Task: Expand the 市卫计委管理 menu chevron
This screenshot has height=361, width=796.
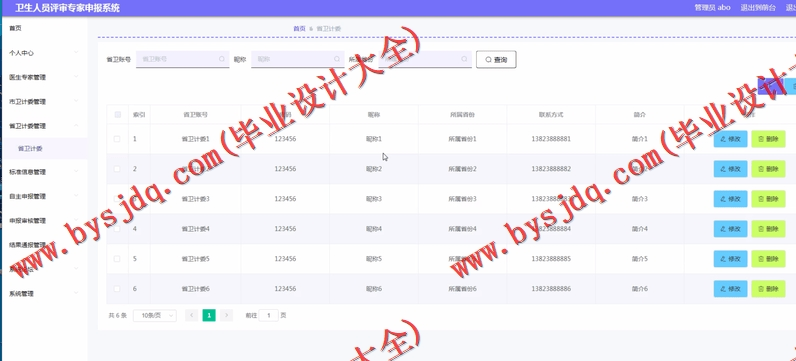Action: point(76,101)
